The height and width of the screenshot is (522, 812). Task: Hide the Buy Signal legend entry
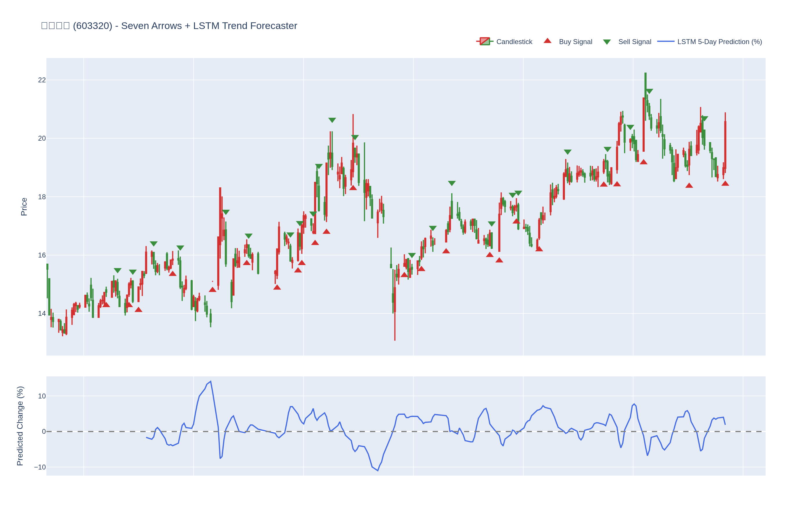pyautogui.click(x=575, y=42)
